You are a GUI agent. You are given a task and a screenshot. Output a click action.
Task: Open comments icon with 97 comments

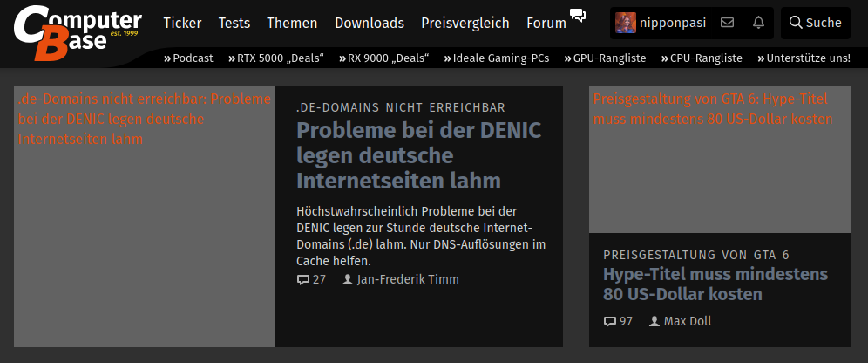[x=609, y=321]
